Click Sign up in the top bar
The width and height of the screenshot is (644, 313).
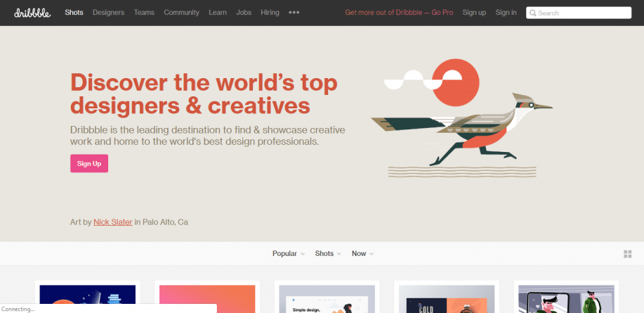click(474, 13)
